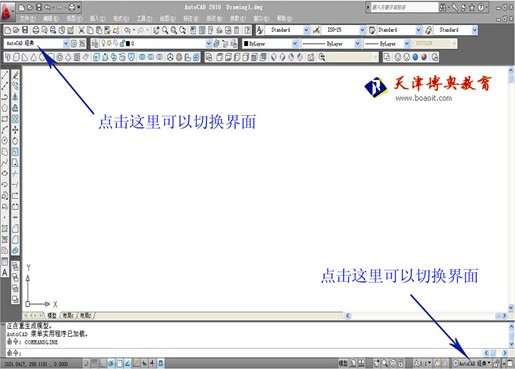The height and width of the screenshot is (369, 515).
Task: Click the Cut scissors icon in the standard toolbar
Action: coord(81,30)
